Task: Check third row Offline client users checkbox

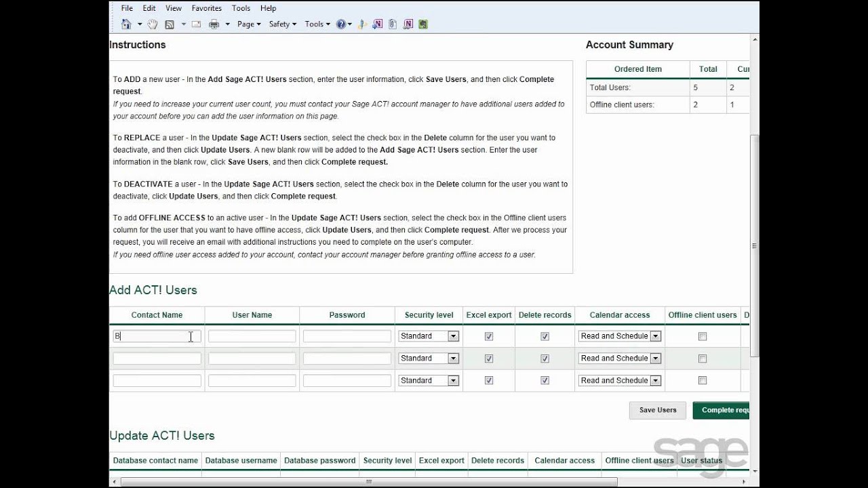Action: [x=703, y=381]
